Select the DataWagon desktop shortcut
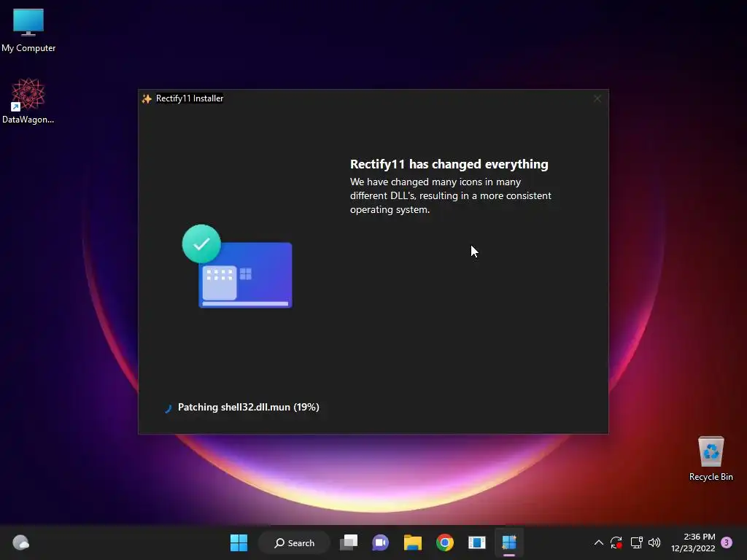This screenshot has height=560, width=747. (x=28, y=101)
